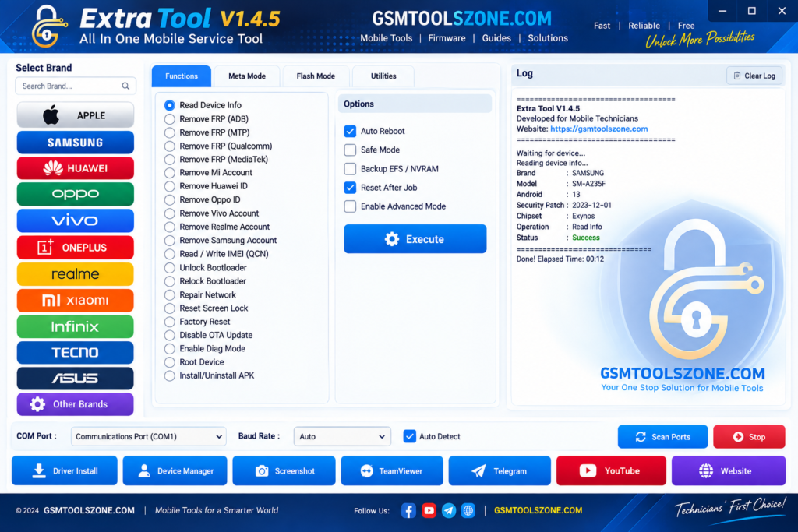Select Remove FRP (MTP) option
Image resolution: width=798 pixels, height=532 pixels.
[x=169, y=132]
